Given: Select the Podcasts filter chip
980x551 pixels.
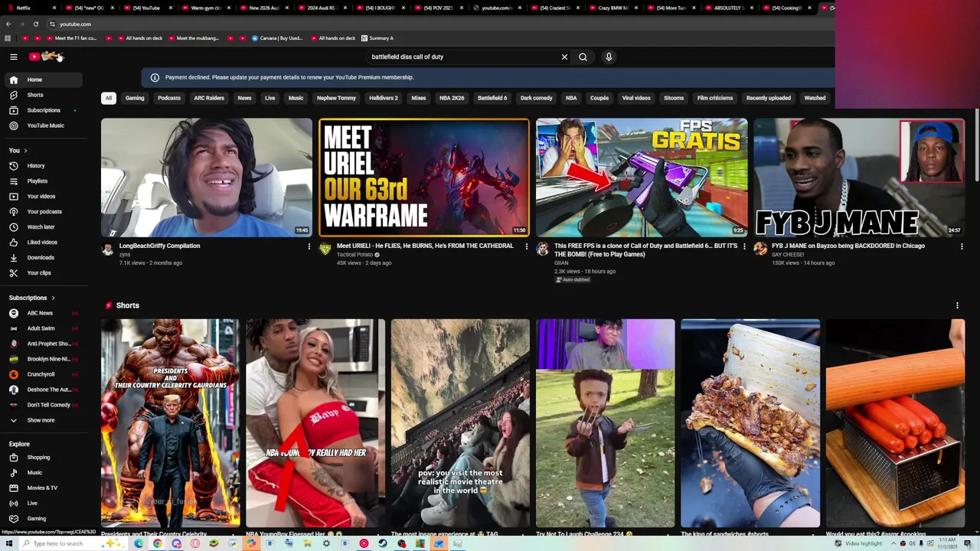Looking at the screenshot, I should point(169,98).
